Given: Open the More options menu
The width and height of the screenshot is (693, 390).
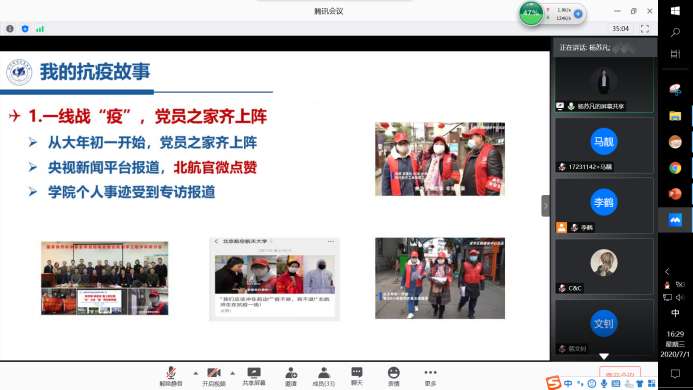Looking at the screenshot, I should 430,376.
